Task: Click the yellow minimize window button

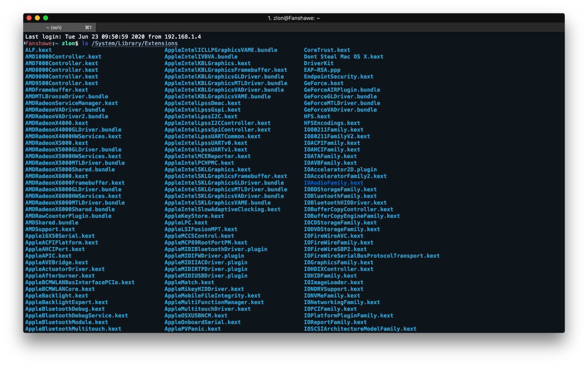Action: (x=38, y=18)
